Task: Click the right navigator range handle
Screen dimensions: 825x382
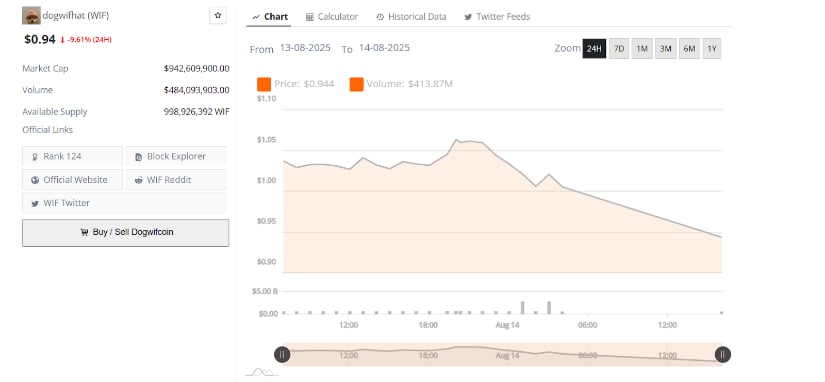Action: (x=722, y=355)
